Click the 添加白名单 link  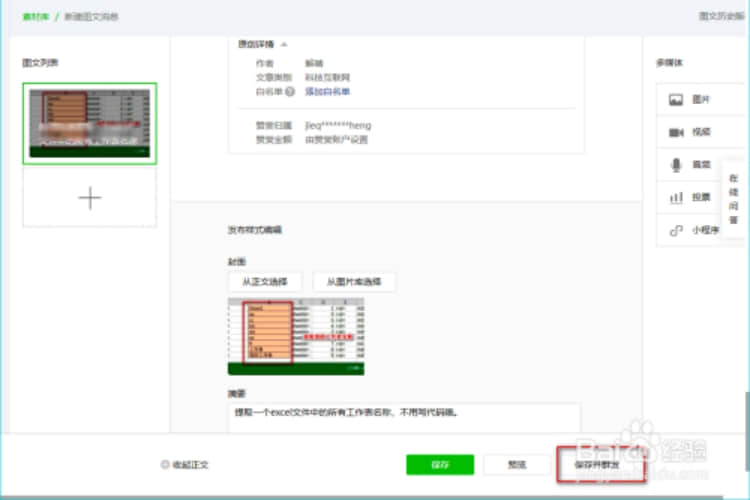327,92
